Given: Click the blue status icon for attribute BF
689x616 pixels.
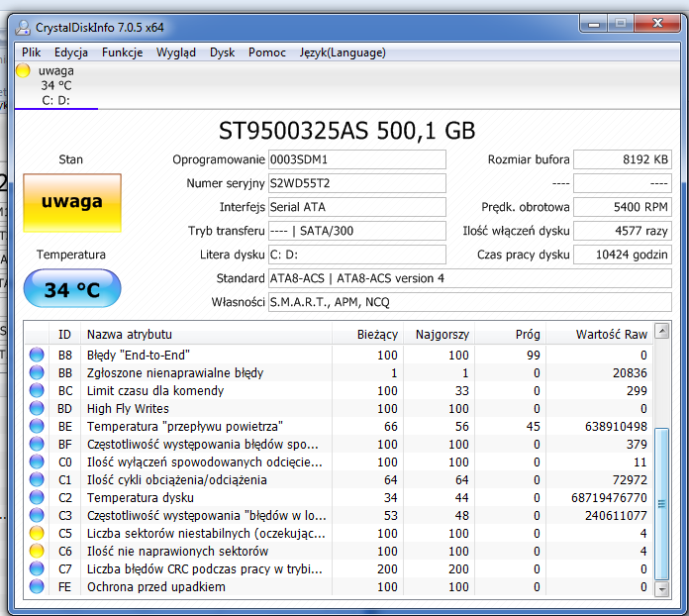Looking at the screenshot, I should tap(37, 444).
